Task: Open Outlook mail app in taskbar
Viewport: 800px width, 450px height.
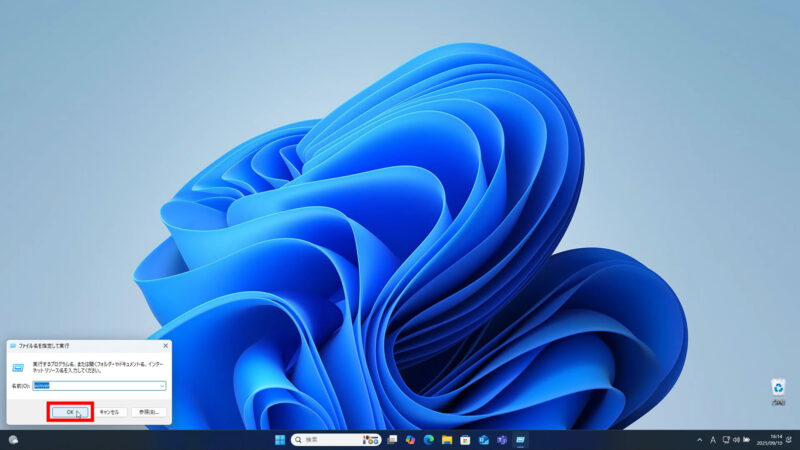Action: coord(483,440)
